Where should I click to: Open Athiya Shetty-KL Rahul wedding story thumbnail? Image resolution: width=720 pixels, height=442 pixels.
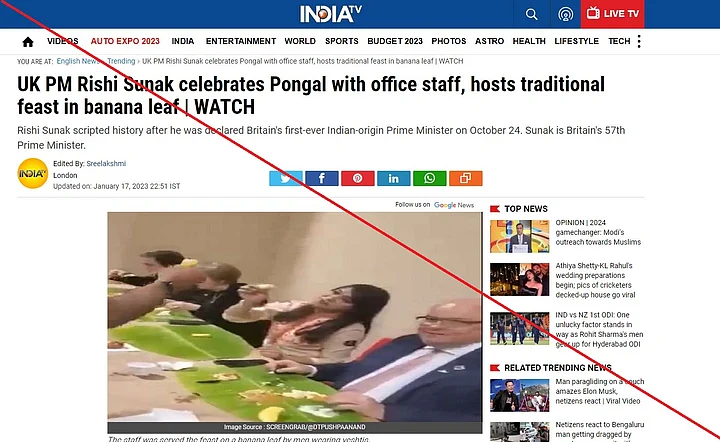(519, 280)
